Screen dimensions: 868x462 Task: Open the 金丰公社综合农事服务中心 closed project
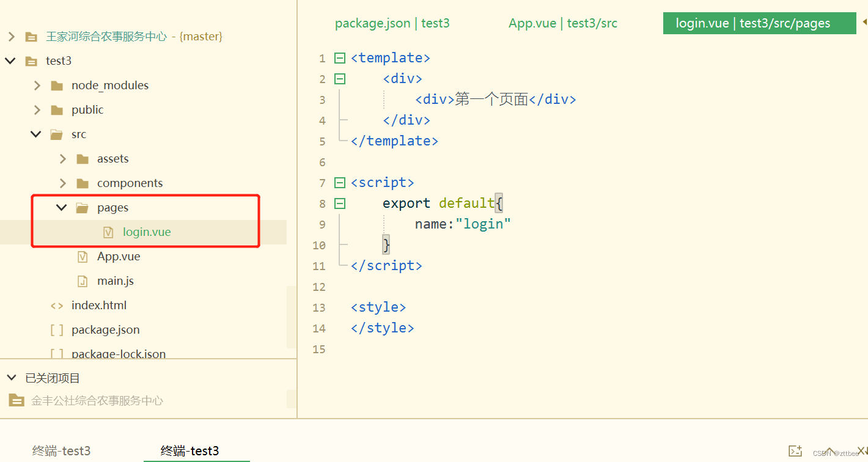(x=97, y=401)
